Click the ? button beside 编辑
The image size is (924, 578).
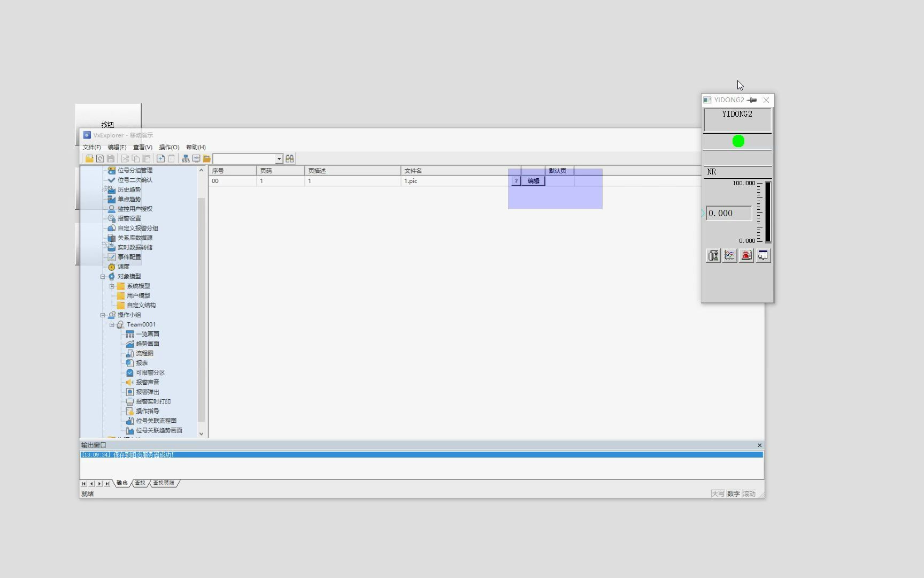pyautogui.click(x=516, y=181)
